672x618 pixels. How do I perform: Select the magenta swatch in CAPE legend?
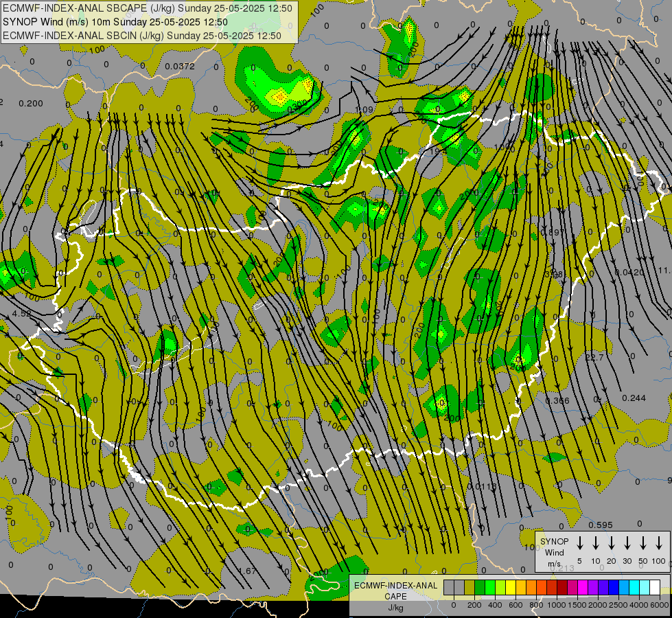tap(583, 588)
